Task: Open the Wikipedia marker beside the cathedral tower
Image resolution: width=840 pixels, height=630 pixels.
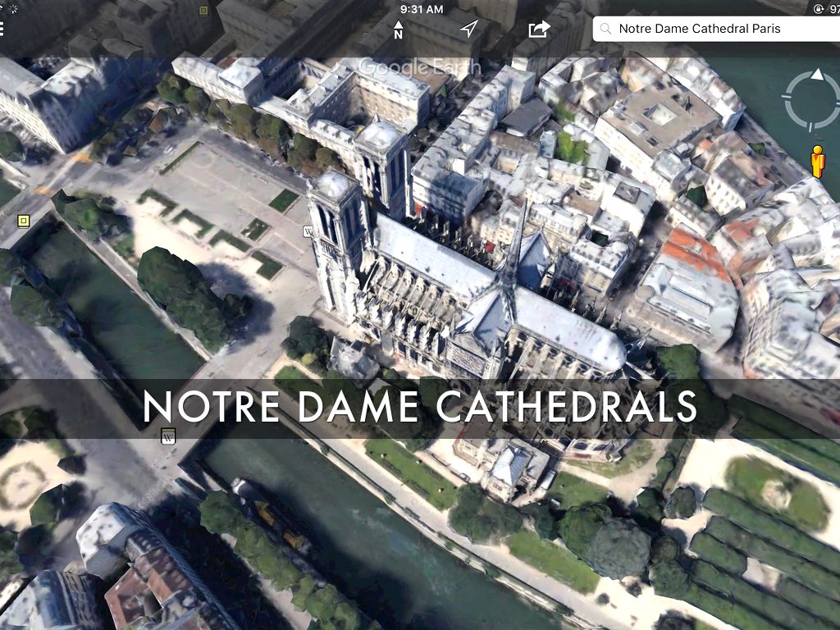Action: click(x=310, y=231)
